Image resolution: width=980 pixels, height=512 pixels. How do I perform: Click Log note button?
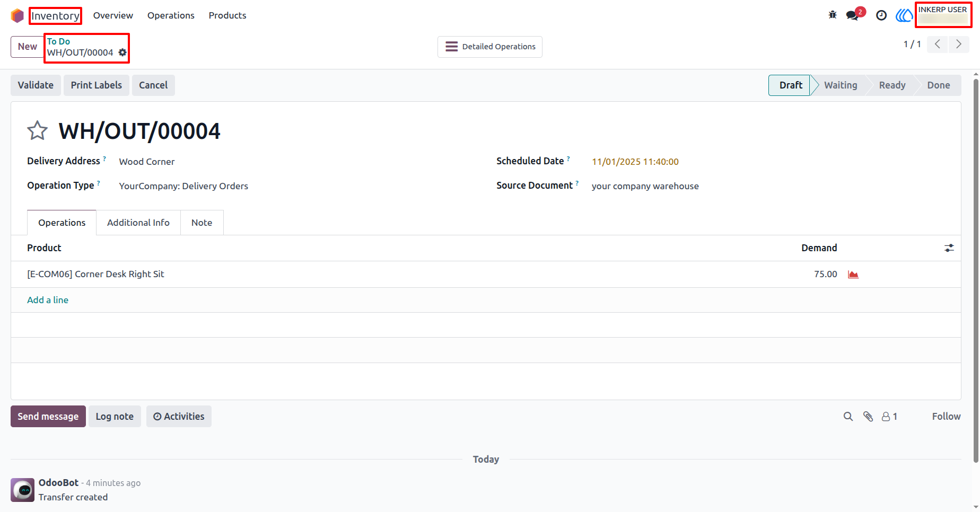(x=115, y=417)
